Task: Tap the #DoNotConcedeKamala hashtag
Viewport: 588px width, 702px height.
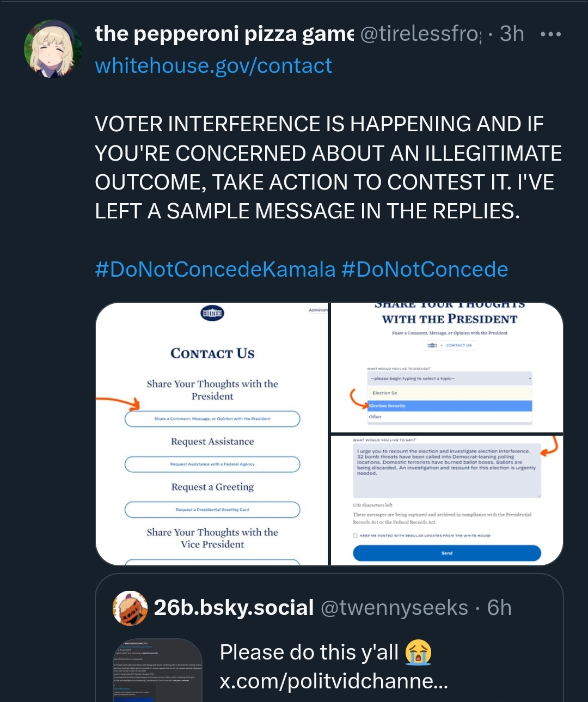Action: (215, 270)
